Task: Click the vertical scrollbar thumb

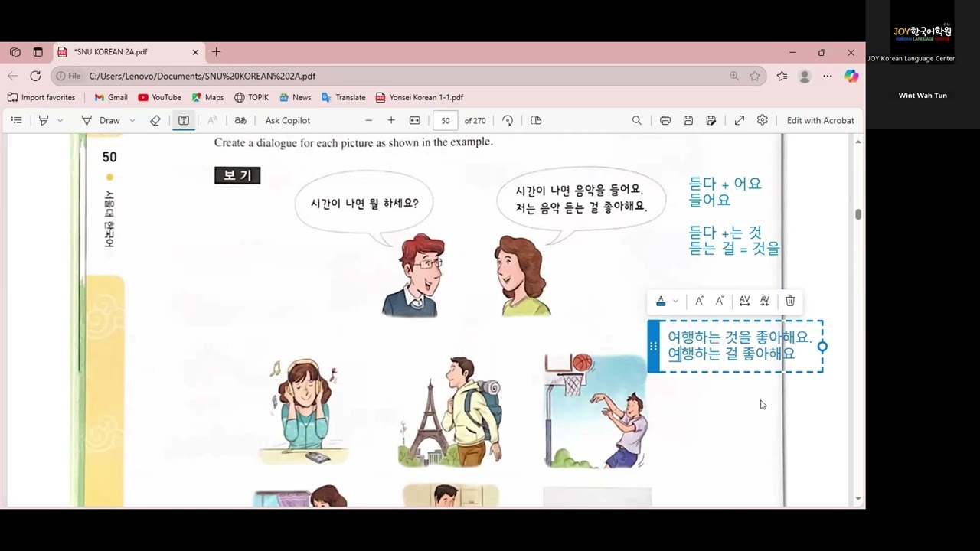Action: click(x=858, y=214)
